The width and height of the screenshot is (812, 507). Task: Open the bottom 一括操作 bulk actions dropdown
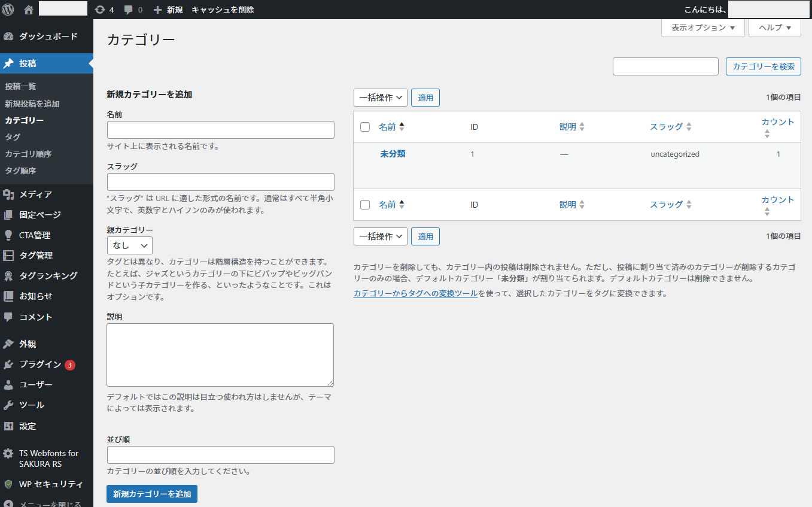coord(381,236)
